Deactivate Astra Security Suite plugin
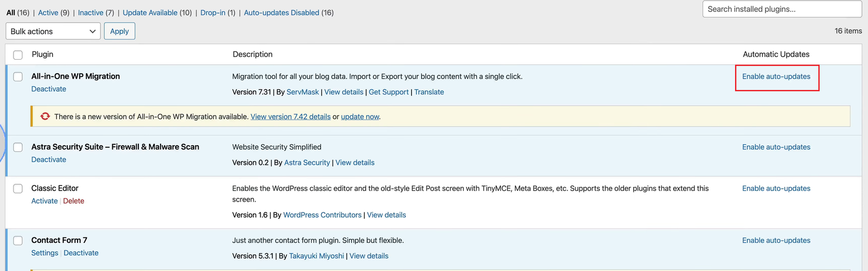This screenshot has width=868, height=271. coord(49,159)
